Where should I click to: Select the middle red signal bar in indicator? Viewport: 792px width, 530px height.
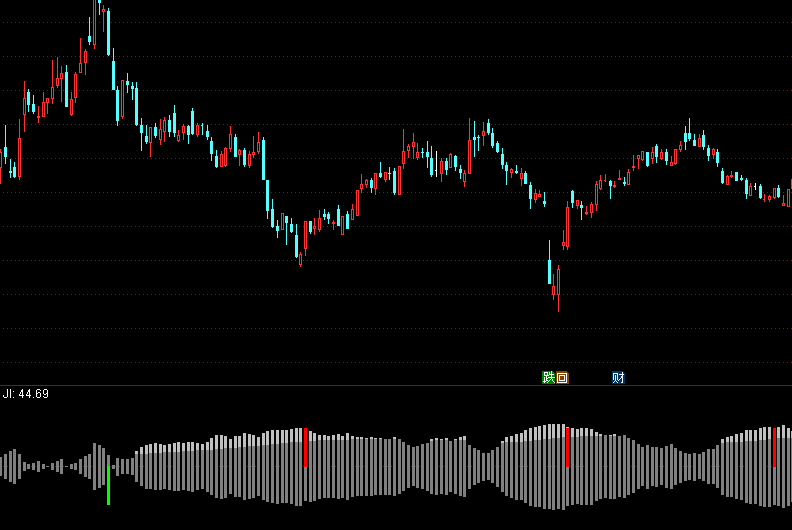(x=568, y=446)
